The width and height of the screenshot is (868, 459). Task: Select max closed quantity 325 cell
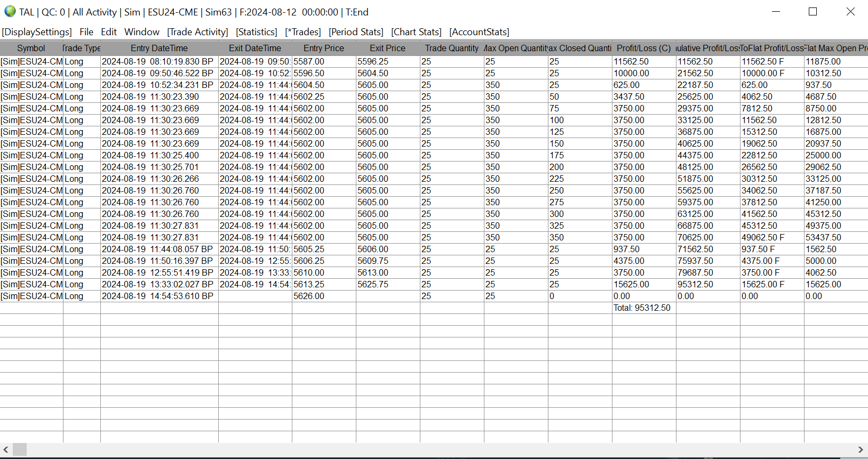(x=580, y=226)
